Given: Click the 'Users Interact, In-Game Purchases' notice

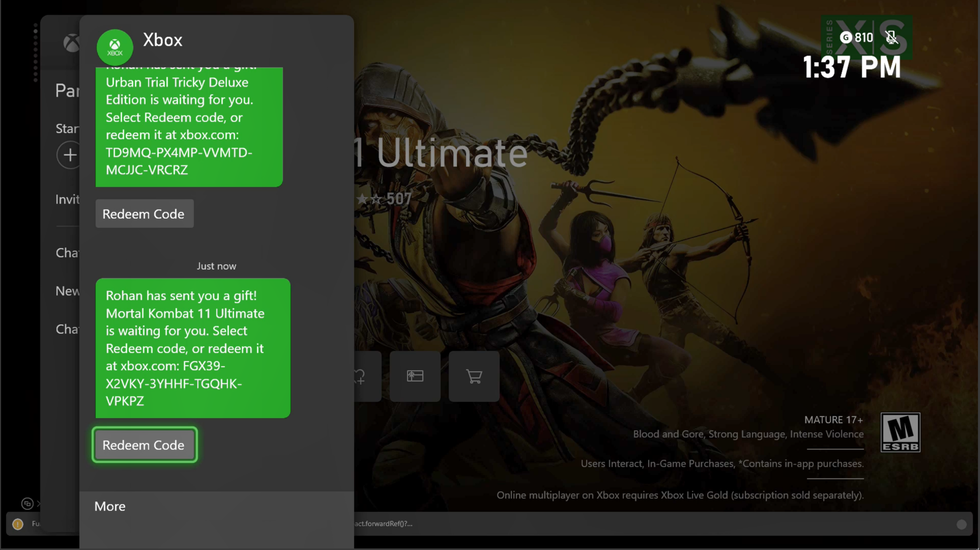Looking at the screenshot, I should tap(722, 463).
